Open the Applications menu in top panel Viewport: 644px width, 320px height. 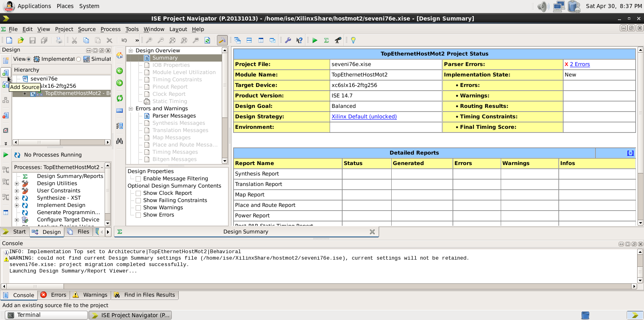(x=34, y=6)
